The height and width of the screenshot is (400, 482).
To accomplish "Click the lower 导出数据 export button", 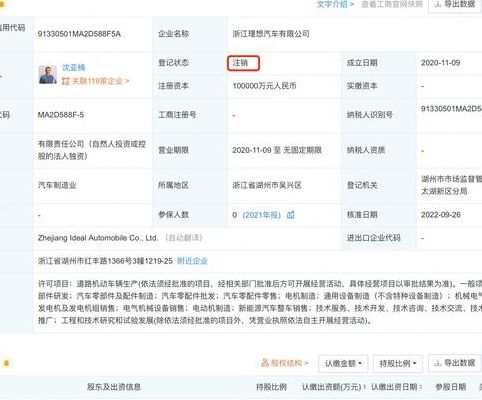I will coord(455,363).
